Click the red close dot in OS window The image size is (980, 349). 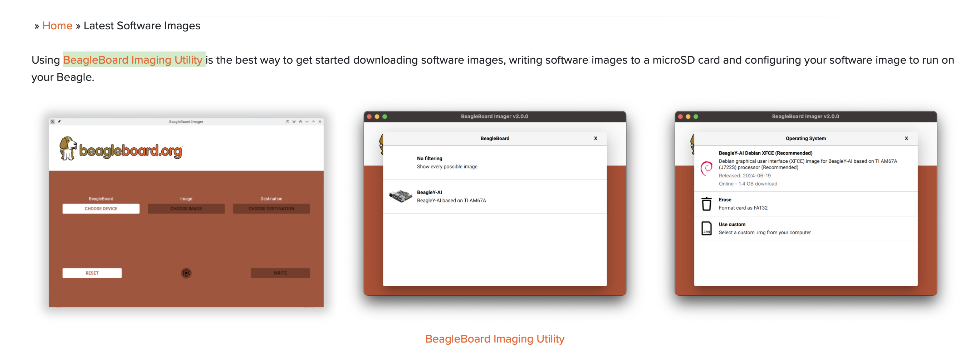pos(680,117)
